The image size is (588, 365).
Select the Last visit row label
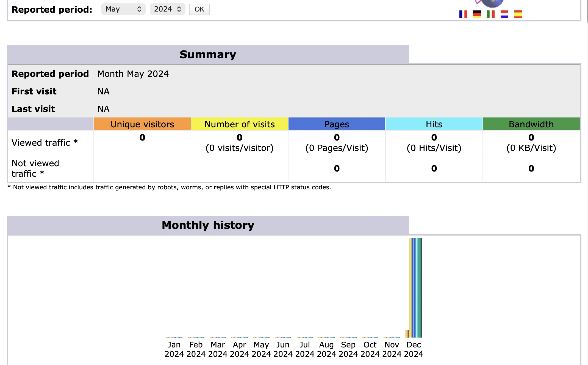pos(33,109)
